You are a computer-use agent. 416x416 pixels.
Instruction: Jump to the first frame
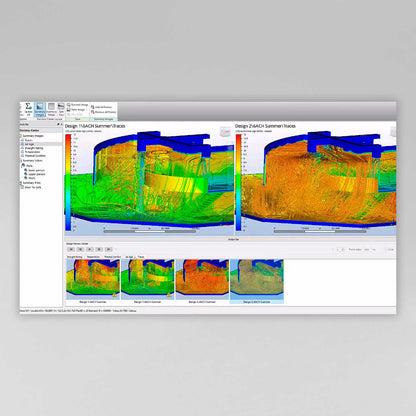[71, 249]
